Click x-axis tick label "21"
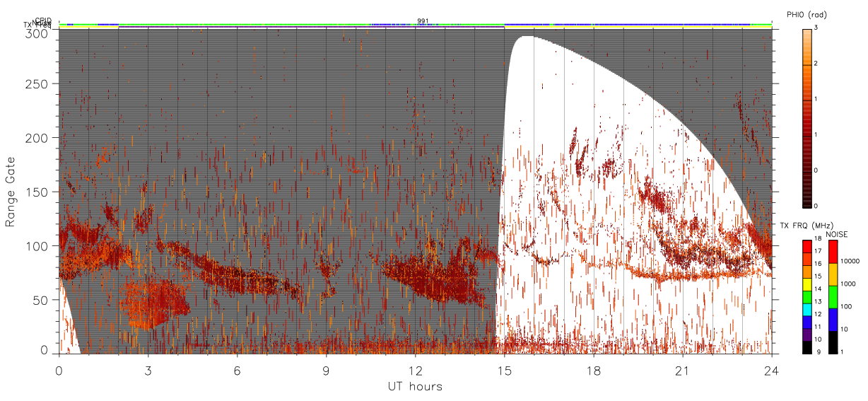Image resolution: width=868 pixels, height=401 pixels. 683,370
